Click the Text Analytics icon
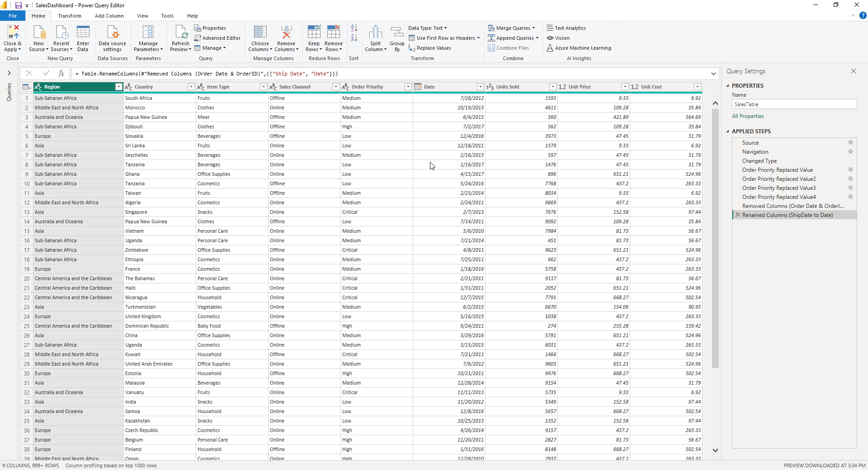This screenshot has width=868, height=470. click(566, 28)
